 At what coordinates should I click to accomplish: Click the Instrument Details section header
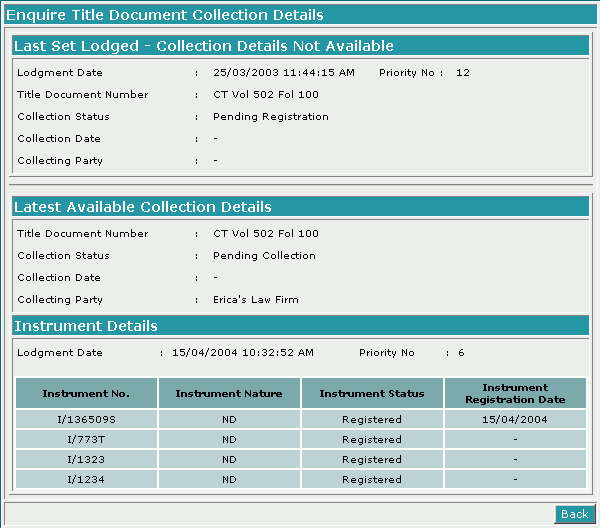pyautogui.click(x=86, y=326)
